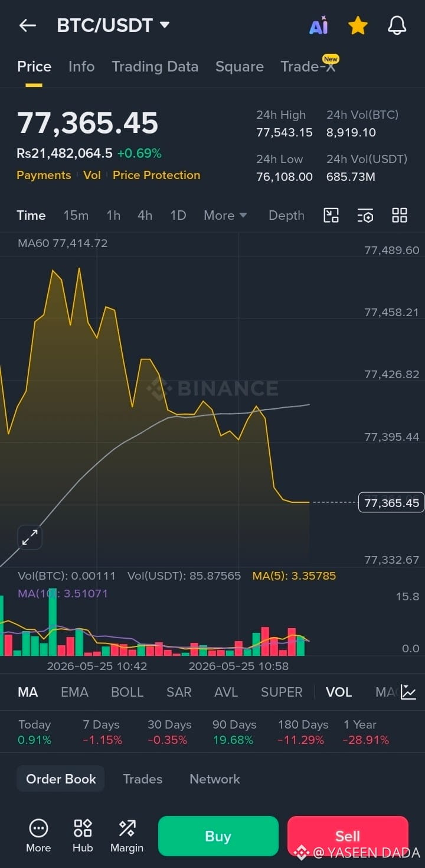Image resolution: width=425 pixels, height=868 pixels.
Task: Tap the 24h Low value 76,108.00
Action: click(285, 177)
